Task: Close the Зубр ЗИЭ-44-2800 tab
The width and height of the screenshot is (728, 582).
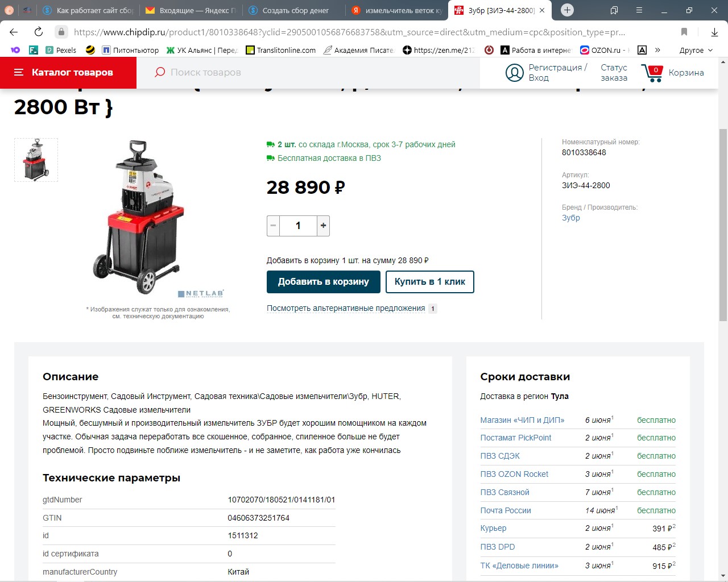Action: [542, 10]
